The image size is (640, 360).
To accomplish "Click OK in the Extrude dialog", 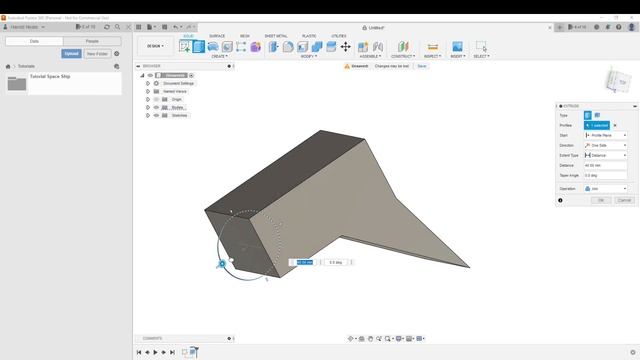I will tap(601, 200).
